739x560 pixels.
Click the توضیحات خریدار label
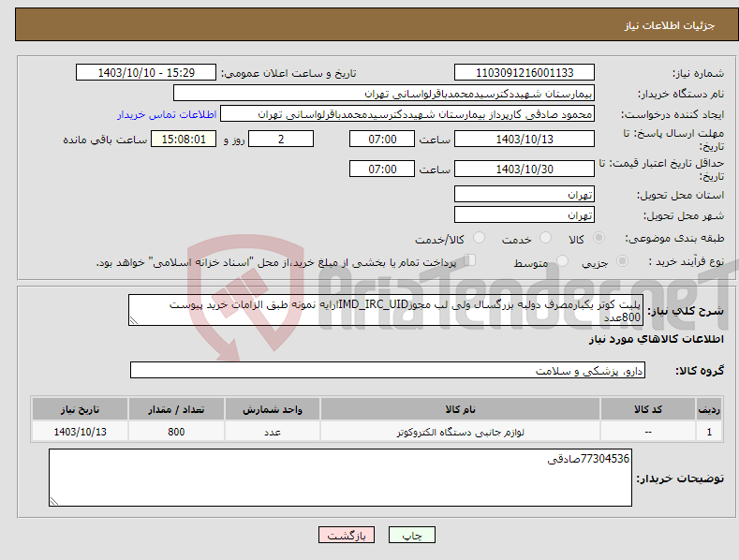pos(680,479)
